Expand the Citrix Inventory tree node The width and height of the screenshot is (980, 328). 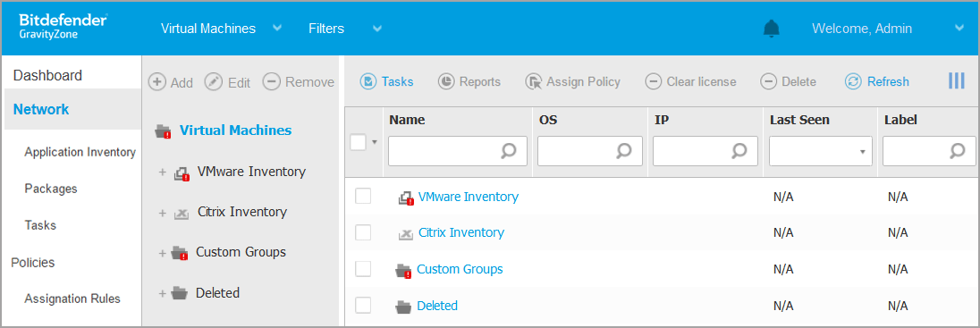(163, 213)
